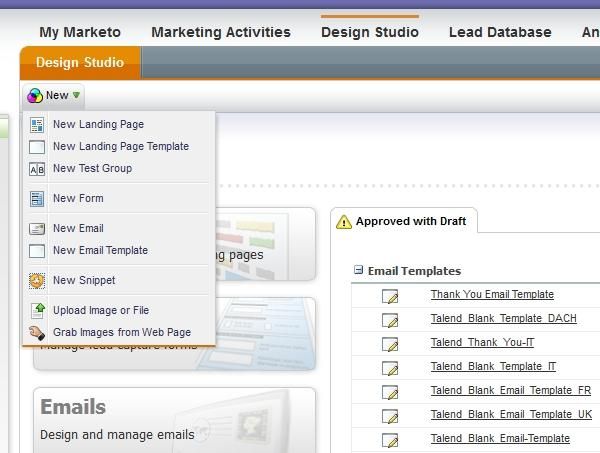Screen dimensions: 600x453
Task: Choose Upload Image or File
Action: point(119,310)
